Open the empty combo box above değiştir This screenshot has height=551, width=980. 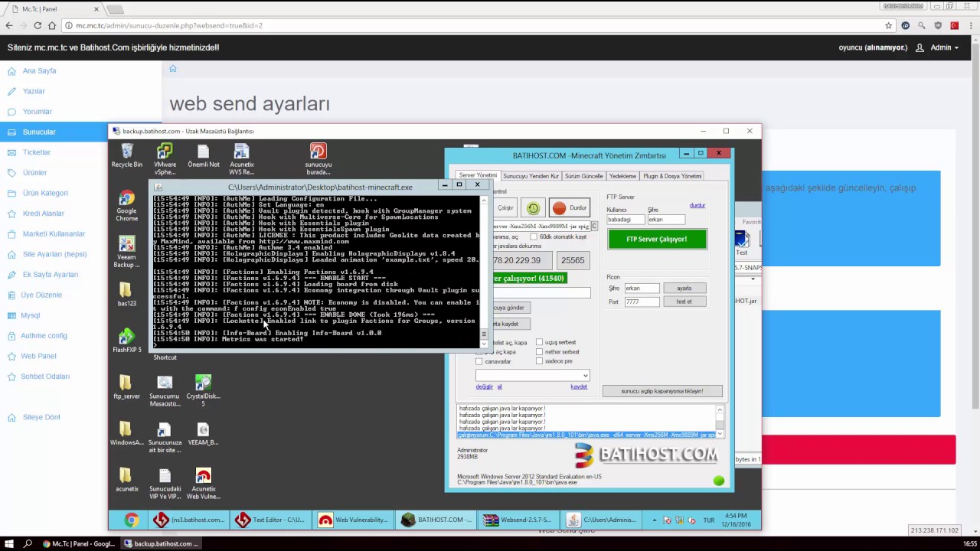pyautogui.click(x=532, y=376)
